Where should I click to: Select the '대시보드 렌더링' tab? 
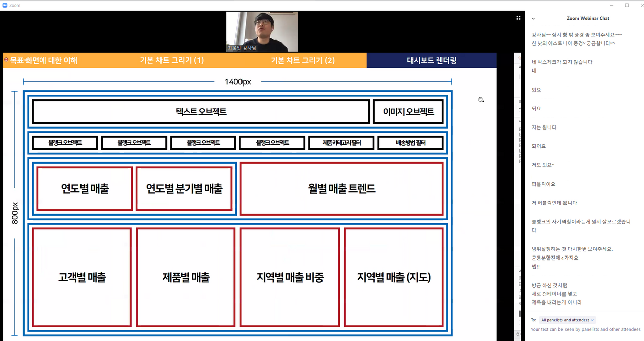[431, 61]
